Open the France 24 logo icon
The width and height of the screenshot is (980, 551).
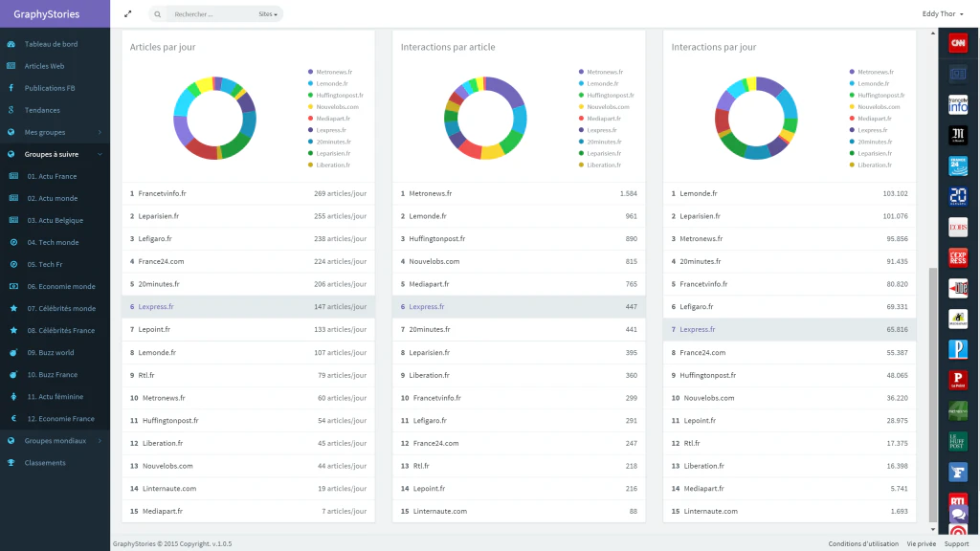pos(957,165)
